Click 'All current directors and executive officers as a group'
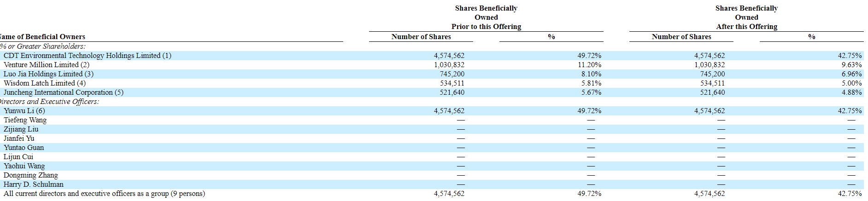 coord(86,194)
